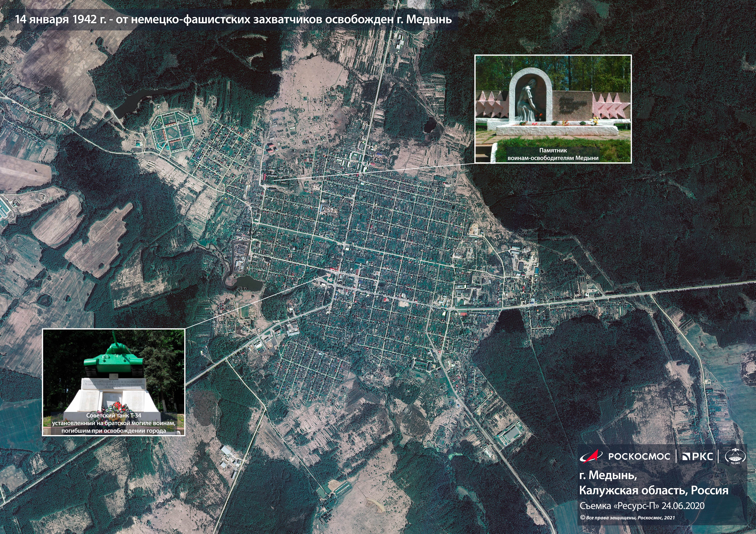Open the T-34 tank memorial photo

point(114,382)
